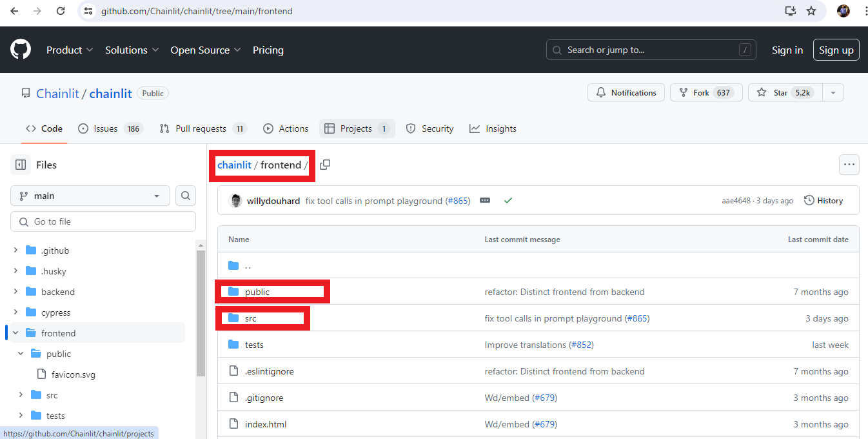Click the GitHub home logo icon
The height and width of the screenshot is (439, 868).
[x=20, y=49]
